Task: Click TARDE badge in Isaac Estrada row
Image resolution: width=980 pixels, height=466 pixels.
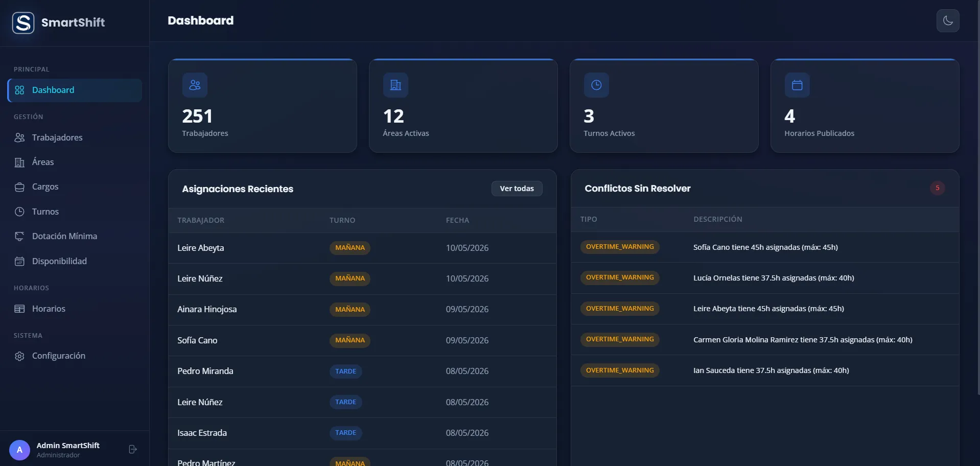Action: pos(346,433)
